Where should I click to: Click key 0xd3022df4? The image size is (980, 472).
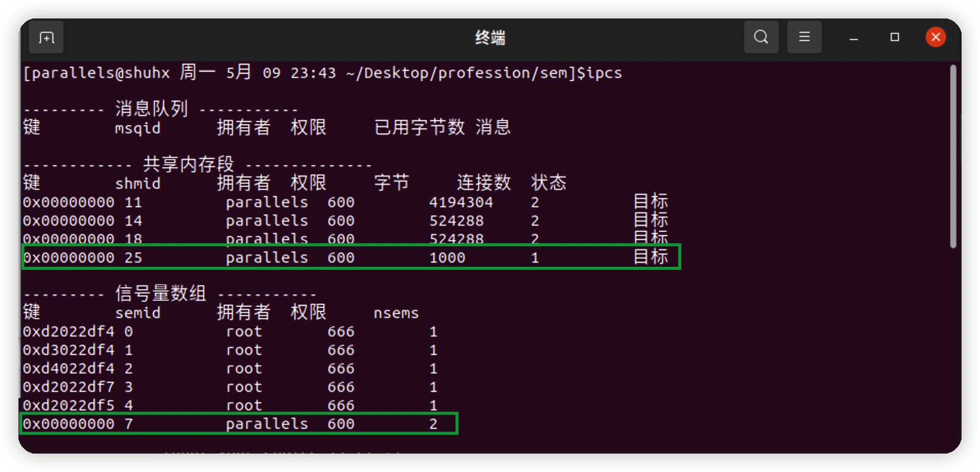[69, 350]
